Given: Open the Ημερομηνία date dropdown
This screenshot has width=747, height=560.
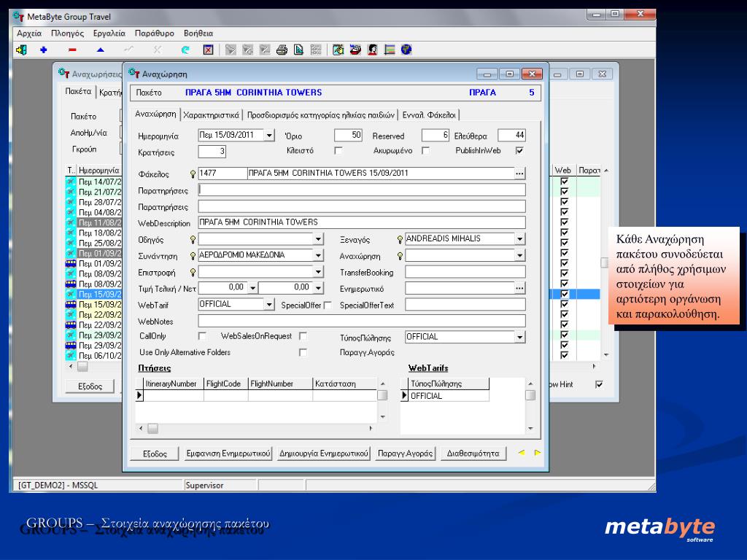Looking at the screenshot, I should pyautogui.click(x=270, y=136).
